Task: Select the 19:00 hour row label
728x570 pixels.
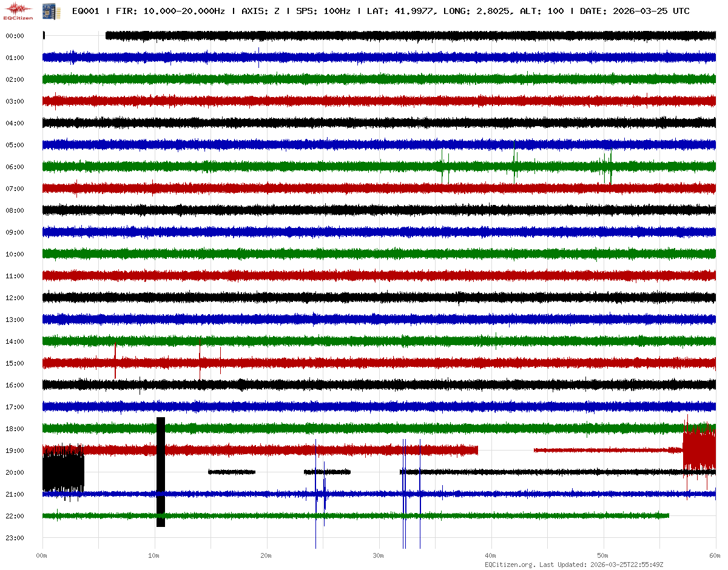Action: click(15, 451)
